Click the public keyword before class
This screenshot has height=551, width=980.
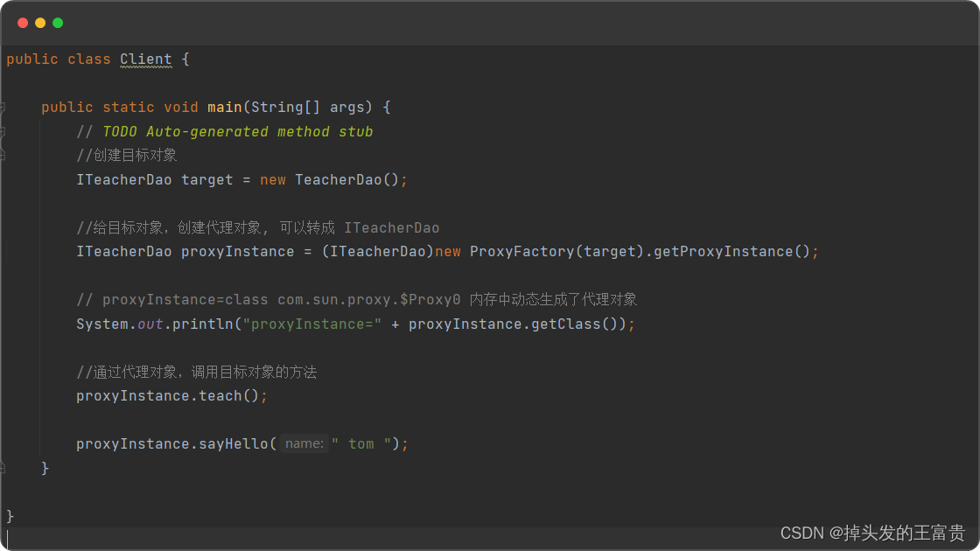click(31, 59)
